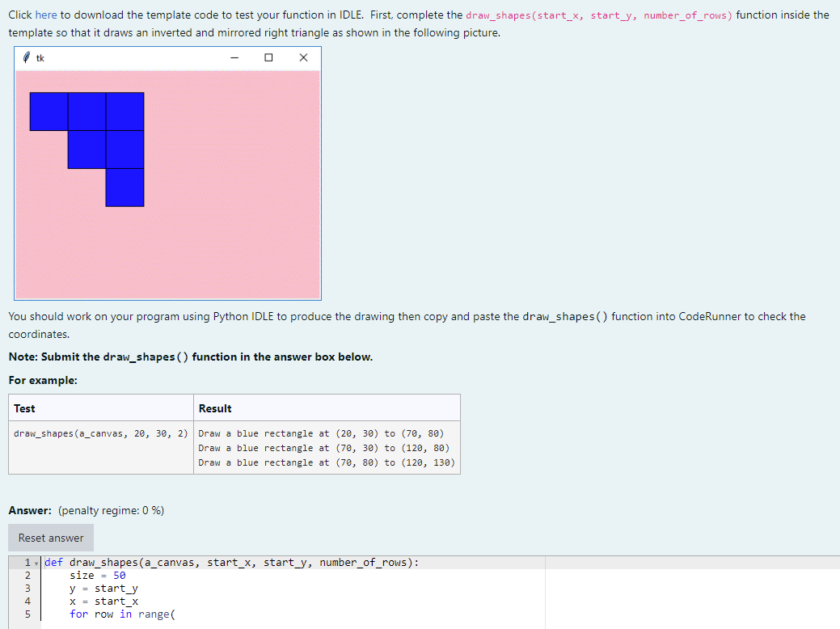The height and width of the screenshot is (629, 840).
Task: Select the draw_shapes(a_canvas, 20, 30, 2) test cell
Action: tap(99, 433)
